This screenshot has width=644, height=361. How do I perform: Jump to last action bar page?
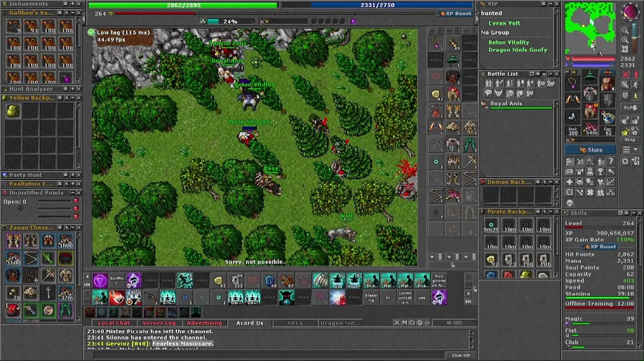[468, 301]
